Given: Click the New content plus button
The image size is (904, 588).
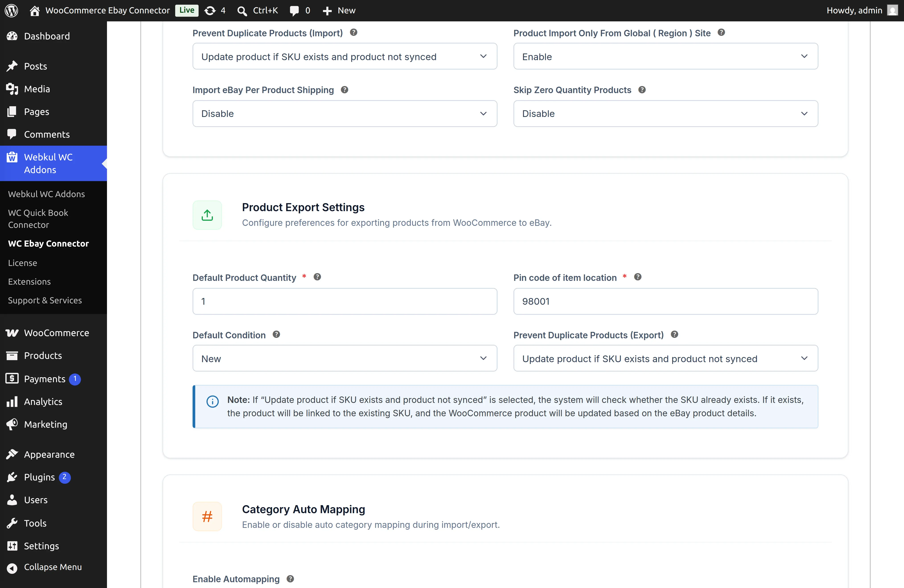Looking at the screenshot, I should pos(339,10).
